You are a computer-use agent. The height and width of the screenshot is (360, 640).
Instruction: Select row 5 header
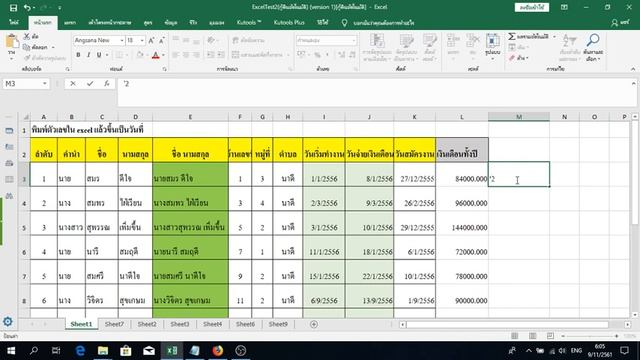tap(24, 228)
